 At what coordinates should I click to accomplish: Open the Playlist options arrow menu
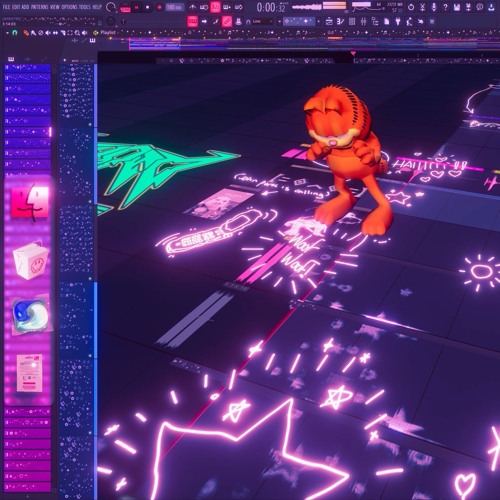click(x=7, y=33)
